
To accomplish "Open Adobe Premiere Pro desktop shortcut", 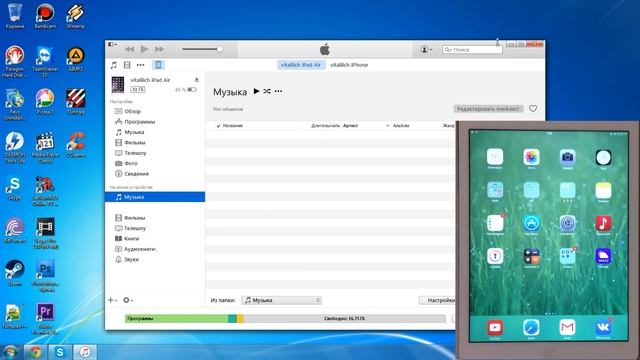I will pos(45,318).
